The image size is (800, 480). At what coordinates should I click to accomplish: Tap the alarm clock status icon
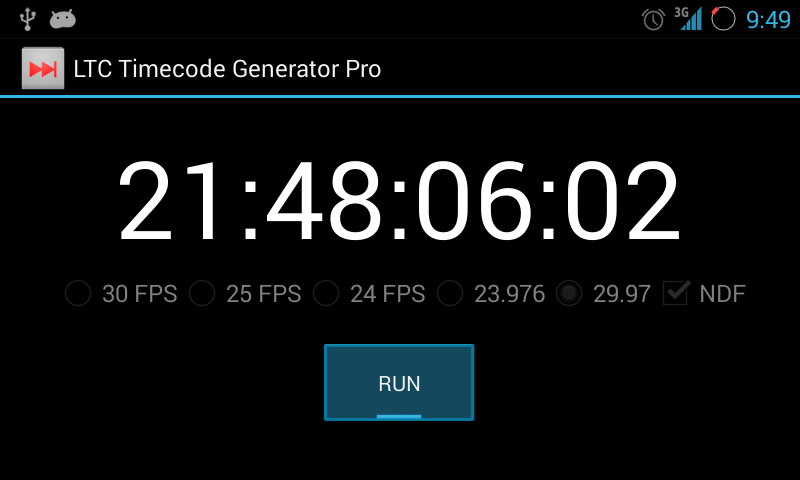[x=653, y=19]
